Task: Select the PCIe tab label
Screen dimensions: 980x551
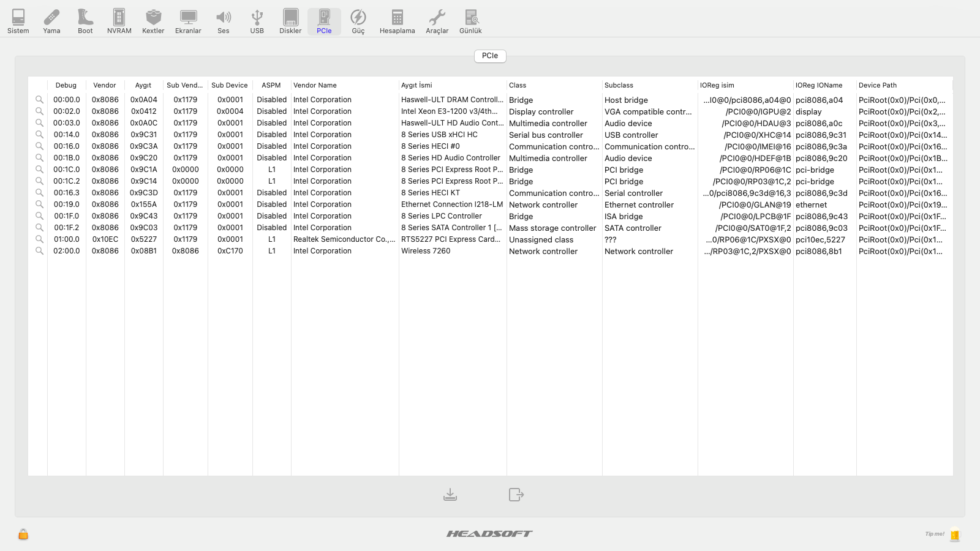Action: pos(490,56)
